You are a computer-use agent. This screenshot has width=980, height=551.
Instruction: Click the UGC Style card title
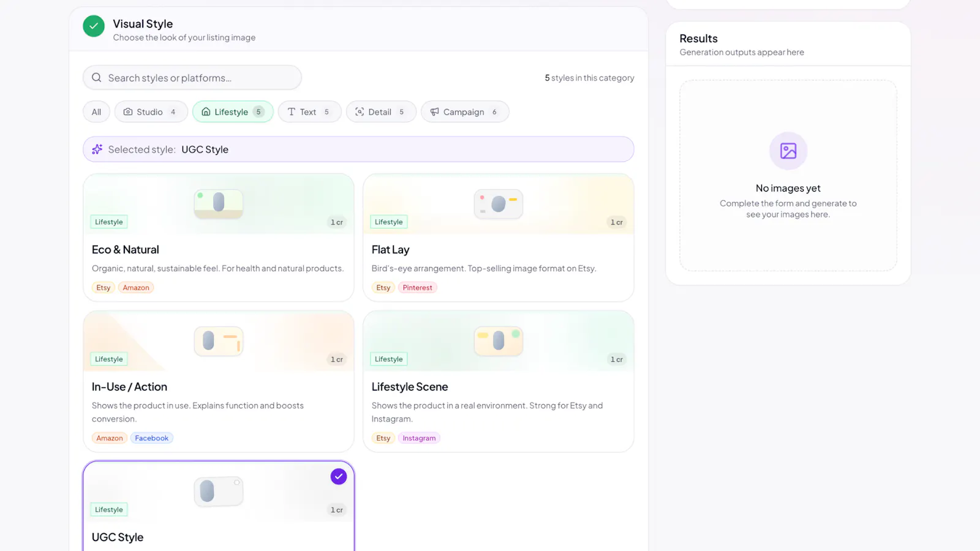click(118, 538)
